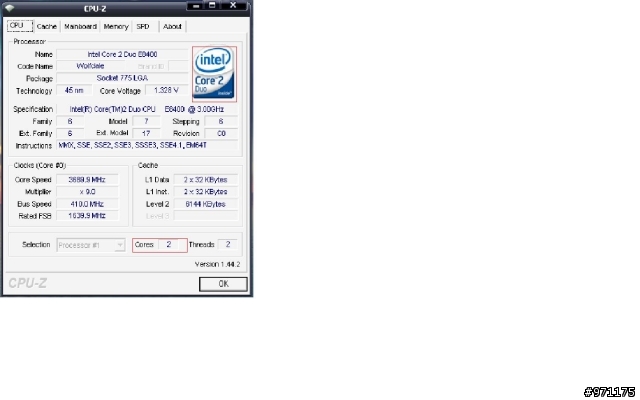The image size is (640, 400).
Task: Click the OK button
Action: coord(223,284)
